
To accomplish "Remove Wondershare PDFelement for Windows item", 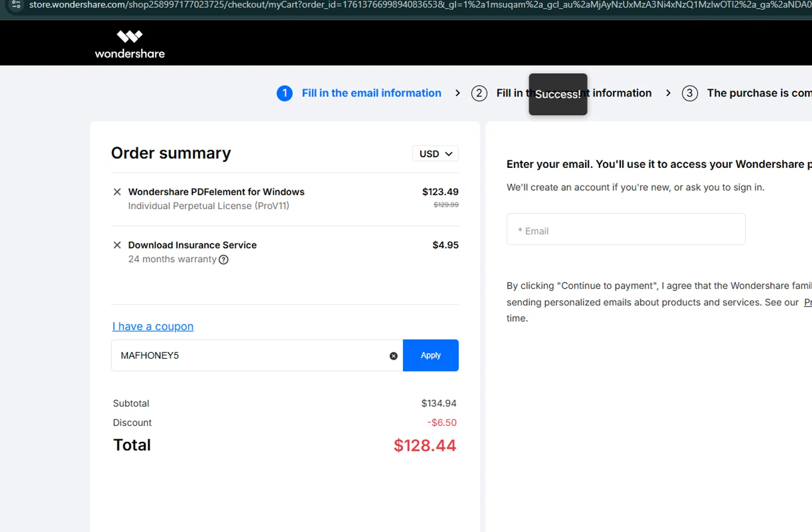I will [117, 192].
